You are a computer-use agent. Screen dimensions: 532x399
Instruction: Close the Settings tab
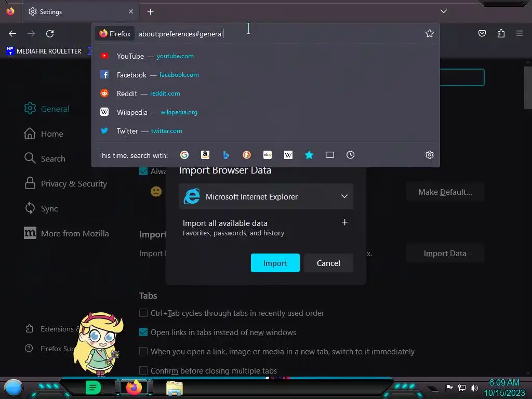[x=131, y=11]
